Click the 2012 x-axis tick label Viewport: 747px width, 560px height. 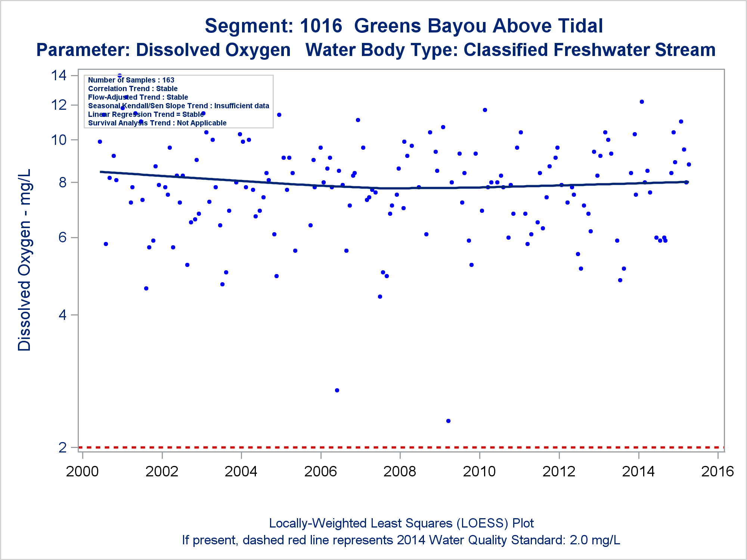(559, 471)
